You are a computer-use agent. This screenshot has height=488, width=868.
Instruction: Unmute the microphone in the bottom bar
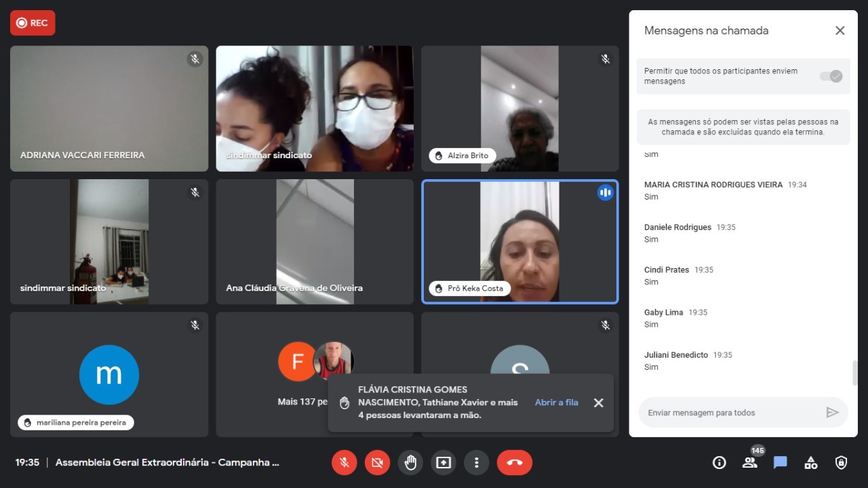[344, 463]
